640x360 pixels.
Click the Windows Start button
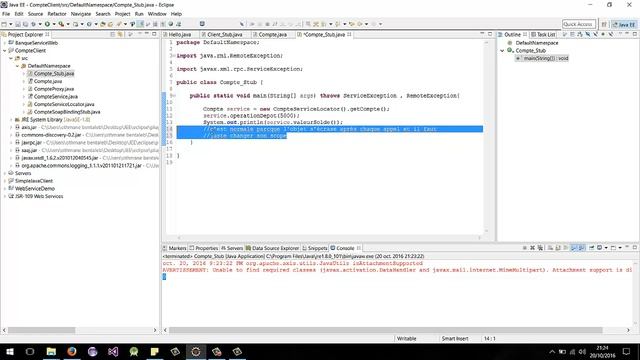click(x=10, y=351)
